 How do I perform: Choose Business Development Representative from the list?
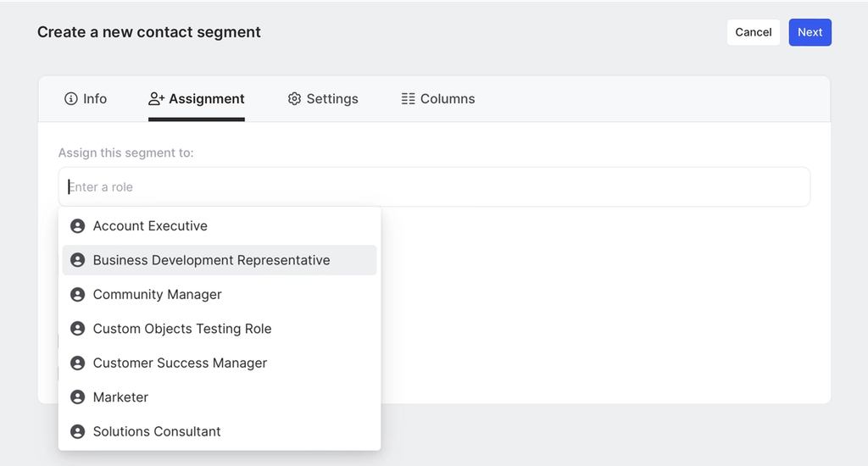click(211, 260)
